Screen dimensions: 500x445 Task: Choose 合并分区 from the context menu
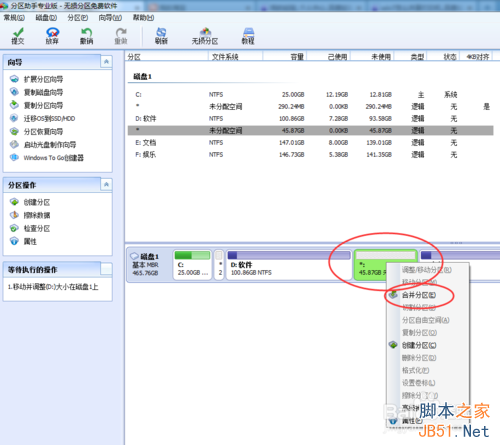419,295
